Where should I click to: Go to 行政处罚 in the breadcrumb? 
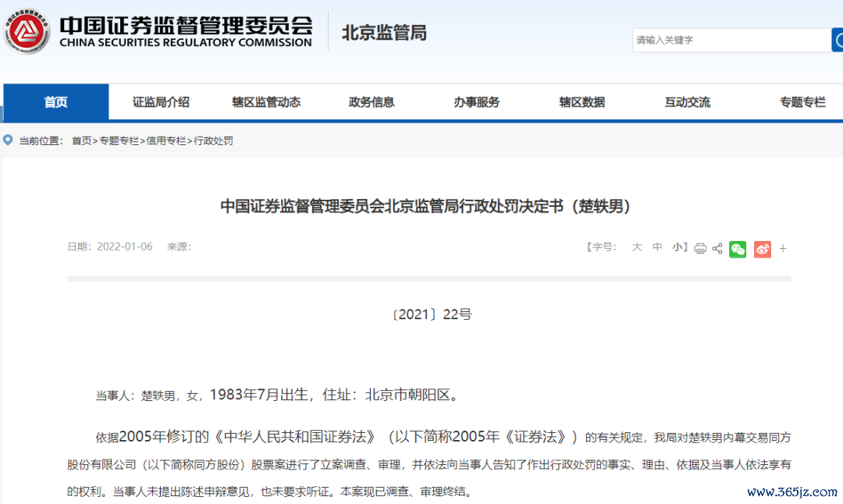point(213,140)
